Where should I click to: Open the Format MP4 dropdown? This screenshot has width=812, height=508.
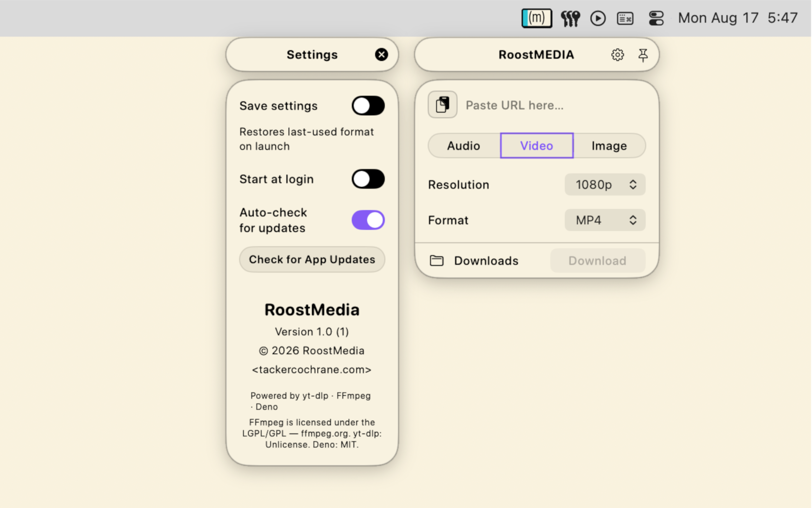(x=605, y=220)
